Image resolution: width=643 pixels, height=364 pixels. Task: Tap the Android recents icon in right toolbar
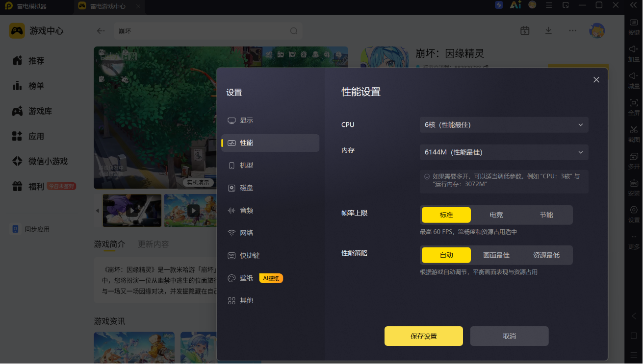(634, 354)
